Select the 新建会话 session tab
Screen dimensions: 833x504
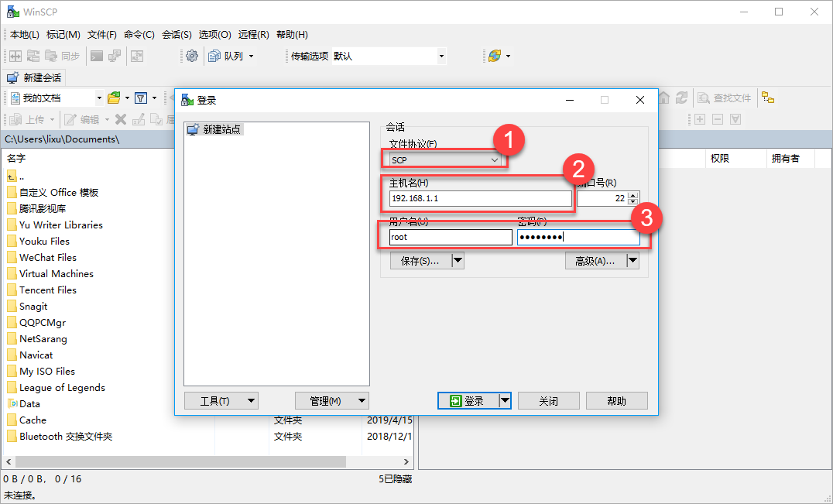click(35, 77)
